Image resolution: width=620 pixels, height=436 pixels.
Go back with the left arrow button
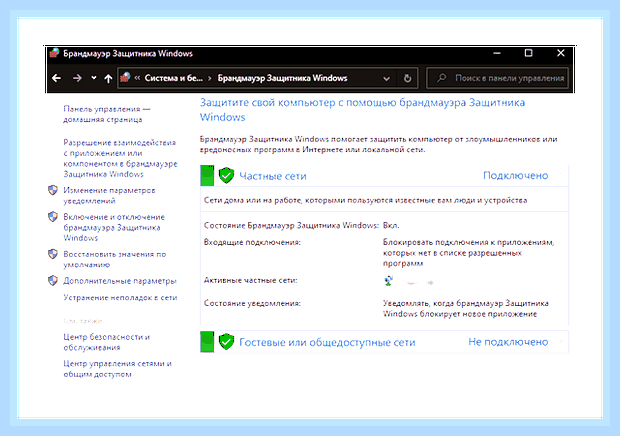(57, 78)
